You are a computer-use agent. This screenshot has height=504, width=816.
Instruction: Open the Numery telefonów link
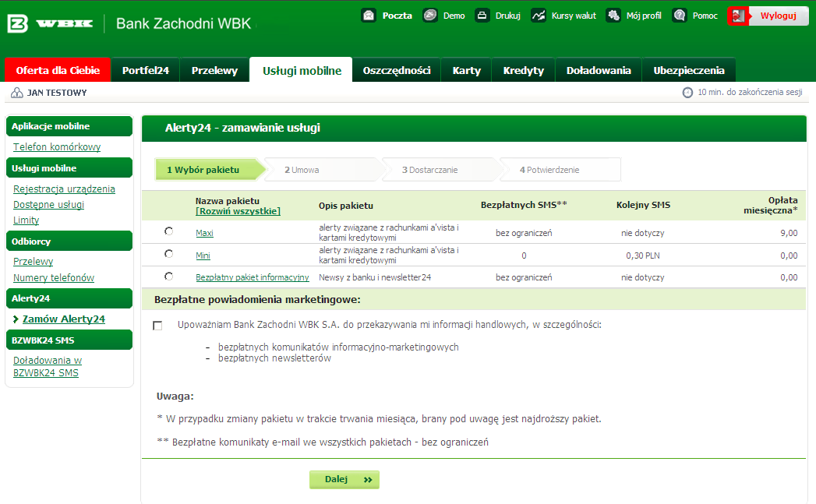[x=54, y=278]
